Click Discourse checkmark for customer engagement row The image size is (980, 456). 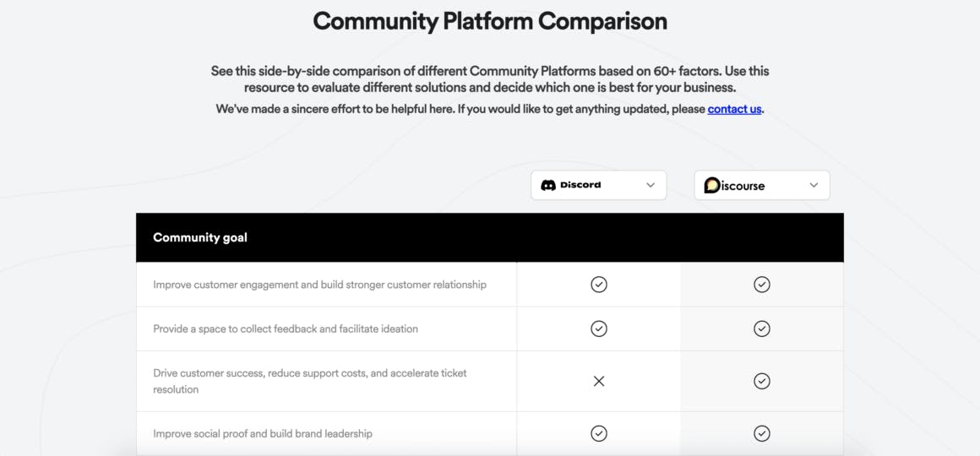pos(762,285)
